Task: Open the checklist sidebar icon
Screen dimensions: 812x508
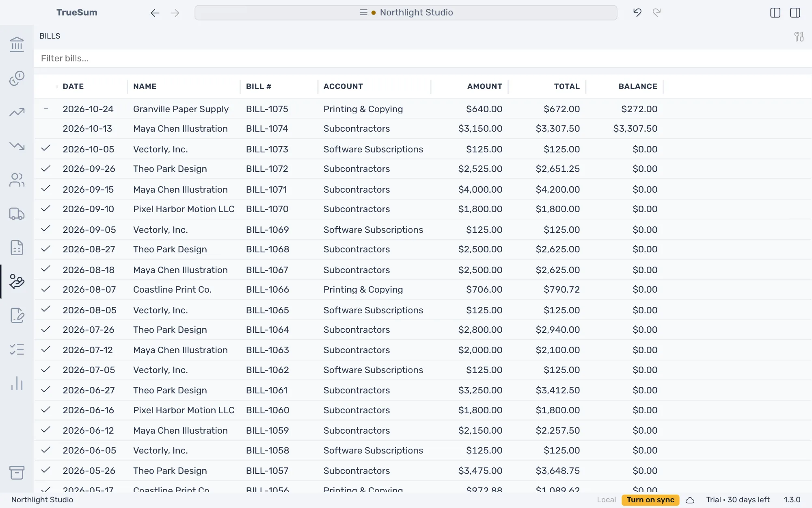Action: pos(17,349)
